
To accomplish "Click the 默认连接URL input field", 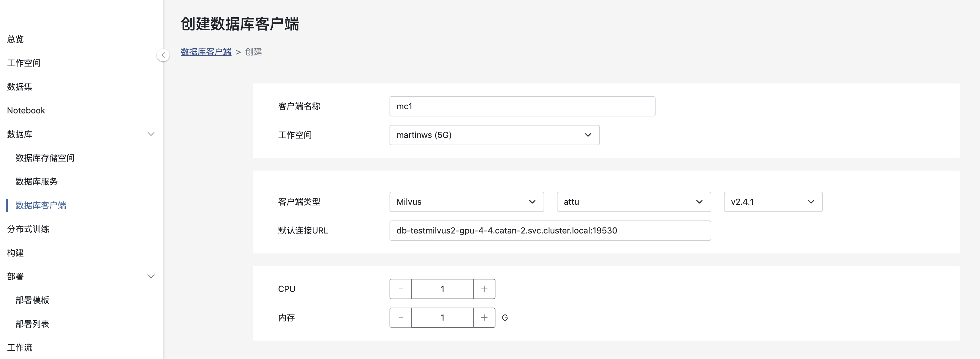I will (550, 230).
